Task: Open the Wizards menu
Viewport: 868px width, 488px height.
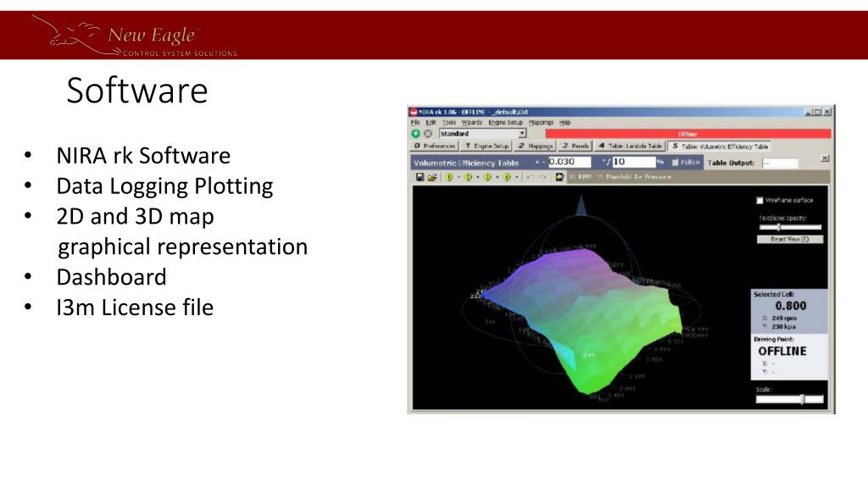Action: click(x=471, y=122)
